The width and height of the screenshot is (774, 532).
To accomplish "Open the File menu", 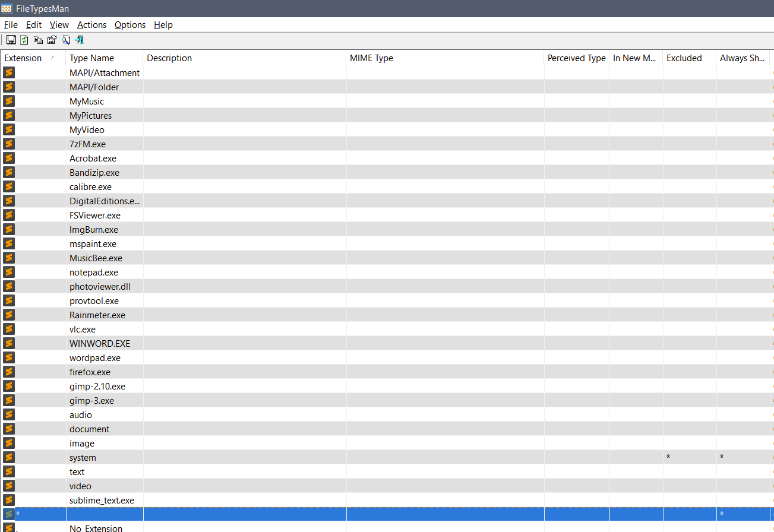I will pyautogui.click(x=11, y=25).
